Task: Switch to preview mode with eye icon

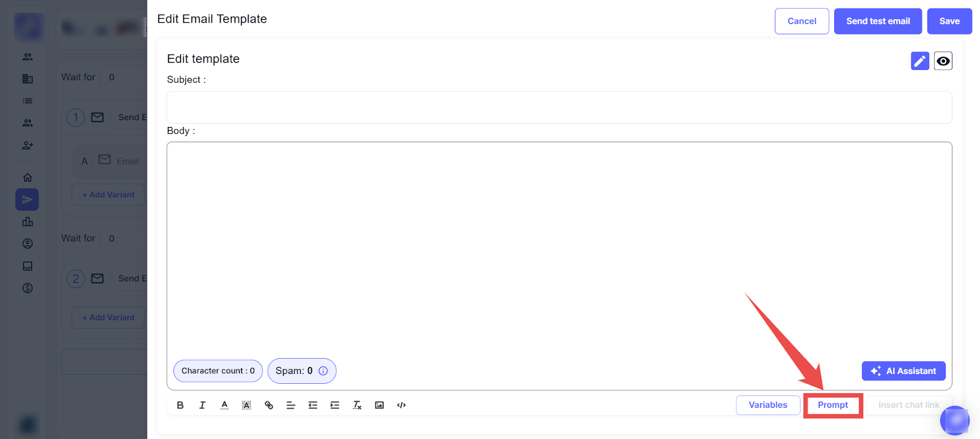Action: pyautogui.click(x=943, y=61)
